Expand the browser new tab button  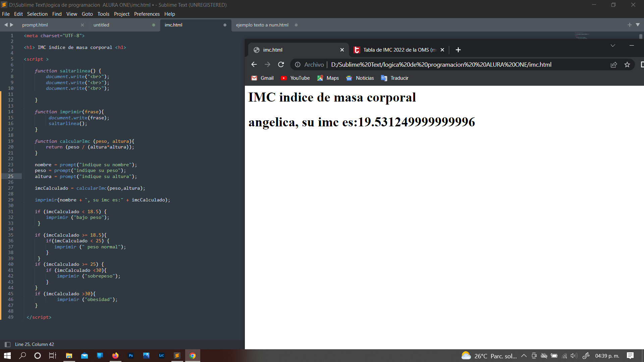coord(458,49)
